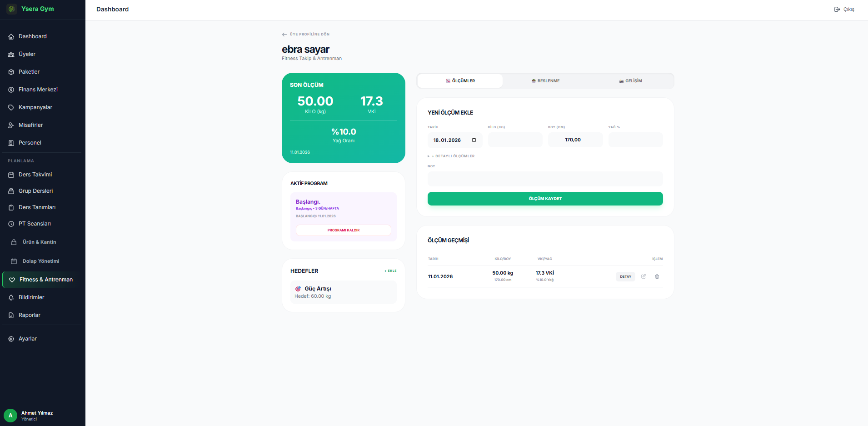The image size is (868, 426).
Task: Open Detay for the 11.01.2026 measurement
Action: click(x=625, y=276)
